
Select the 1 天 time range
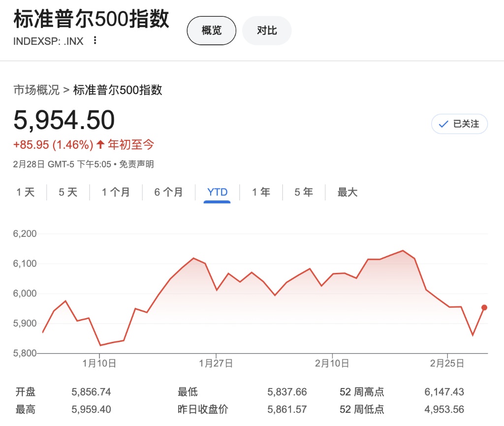click(26, 192)
